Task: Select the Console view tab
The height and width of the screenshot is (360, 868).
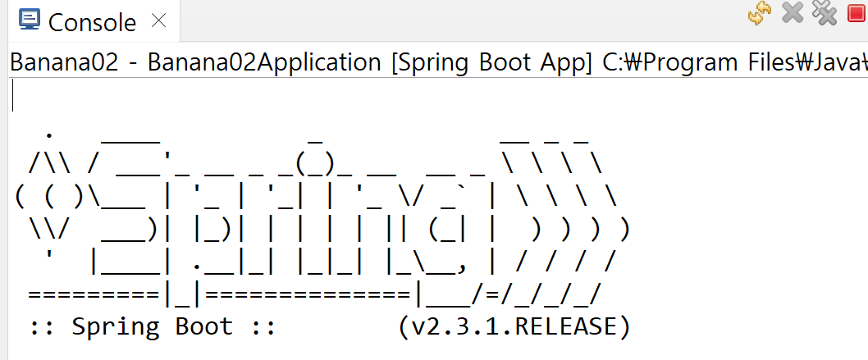Action: [92, 21]
